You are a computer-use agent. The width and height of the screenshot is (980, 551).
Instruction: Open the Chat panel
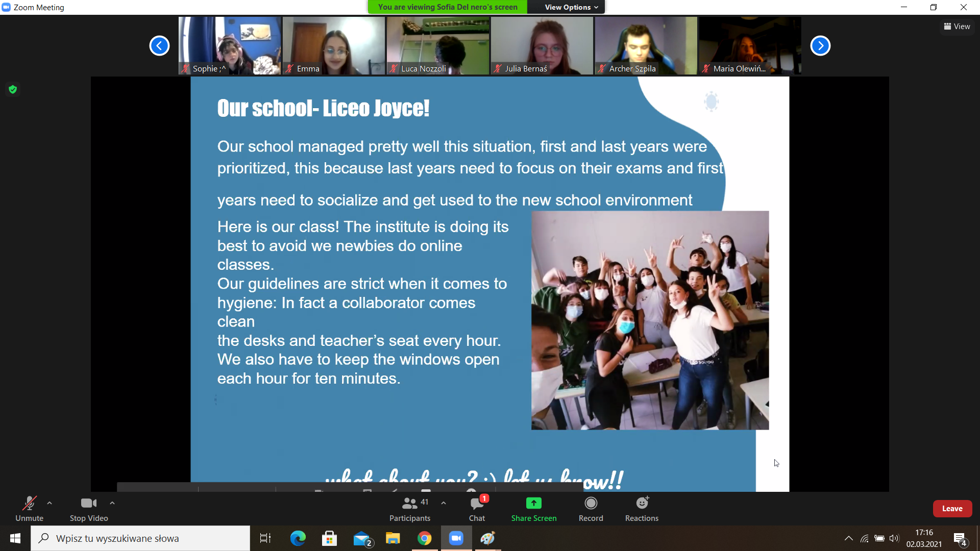[x=477, y=509]
